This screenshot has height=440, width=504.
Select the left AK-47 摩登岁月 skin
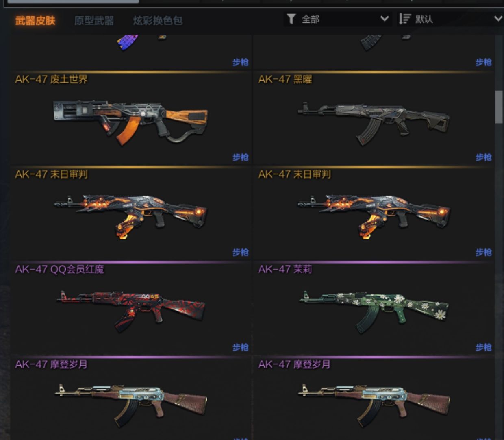click(x=131, y=399)
